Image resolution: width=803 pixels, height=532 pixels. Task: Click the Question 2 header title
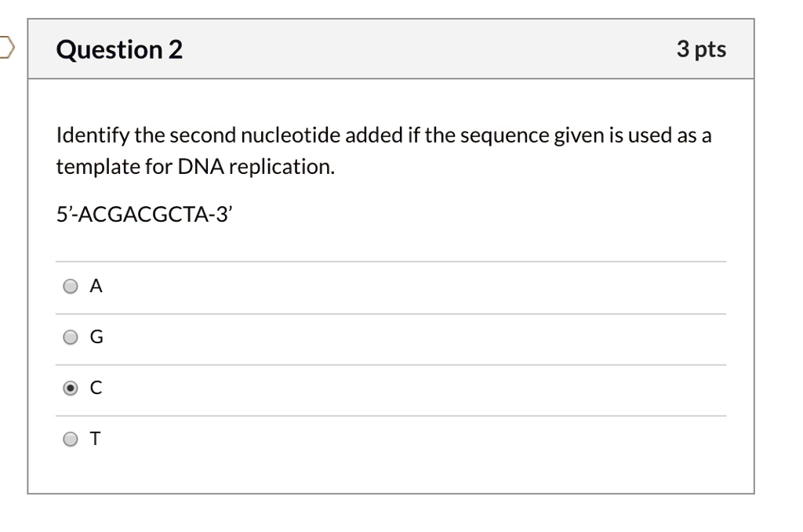pyautogui.click(x=118, y=49)
